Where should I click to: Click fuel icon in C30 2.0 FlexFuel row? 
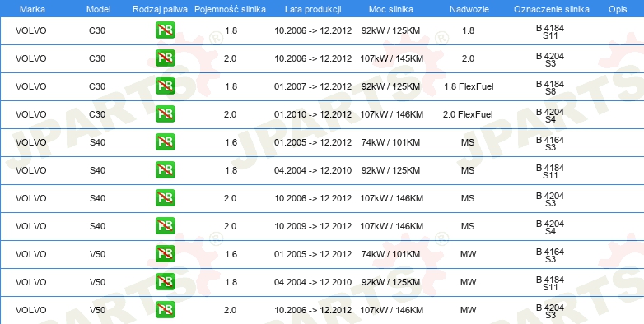[165, 114]
